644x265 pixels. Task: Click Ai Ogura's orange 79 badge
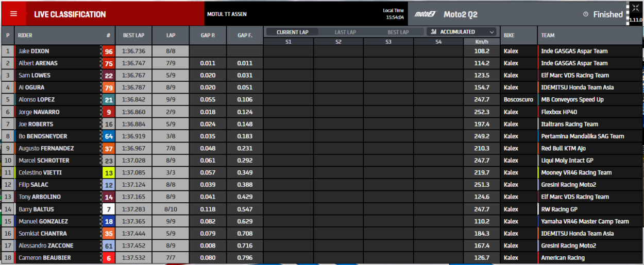(108, 87)
